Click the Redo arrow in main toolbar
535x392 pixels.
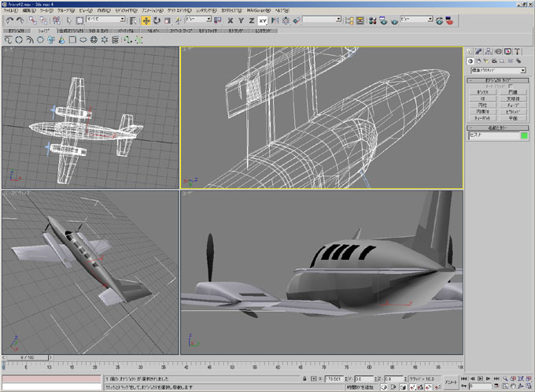(x=20, y=20)
